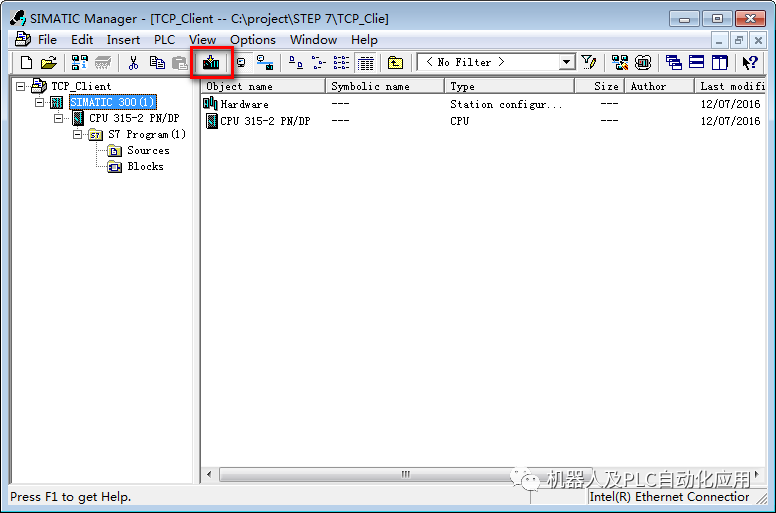Sort by the Object name column header
776x513 pixels.
click(x=263, y=86)
